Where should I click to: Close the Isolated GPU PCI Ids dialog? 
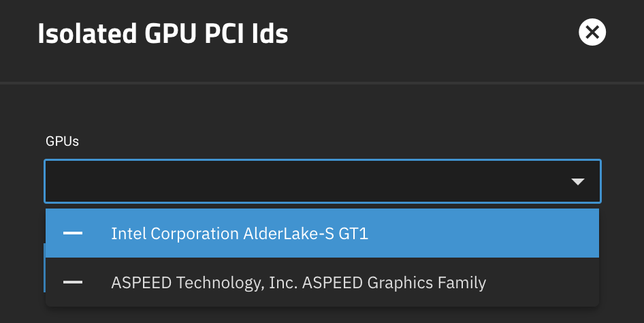[592, 32]
